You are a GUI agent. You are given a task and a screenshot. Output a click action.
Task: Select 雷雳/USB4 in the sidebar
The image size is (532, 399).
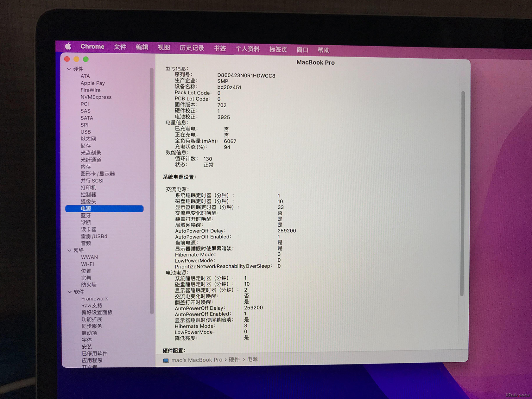tap(94, 236)
